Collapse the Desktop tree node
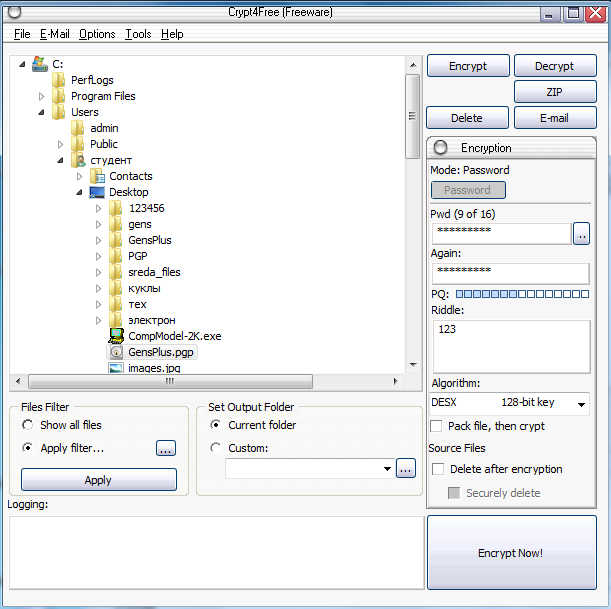The width and height of the screenshot is (611, 609). pos(79,192)
